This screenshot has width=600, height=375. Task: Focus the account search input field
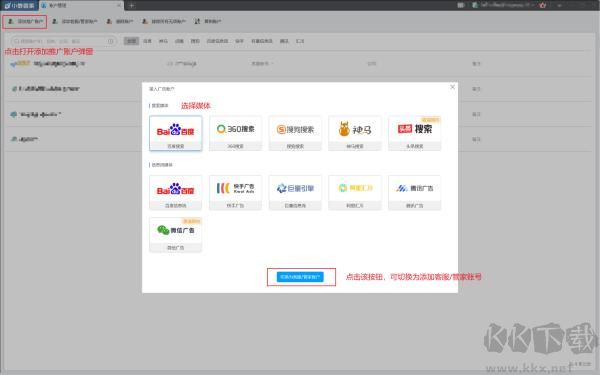63,41
